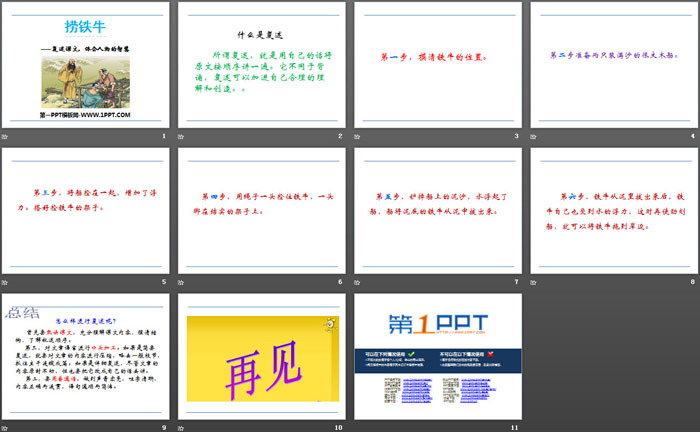Click slide number 10 label
This screenshot has width=700, height=432.
coord(338,428)
